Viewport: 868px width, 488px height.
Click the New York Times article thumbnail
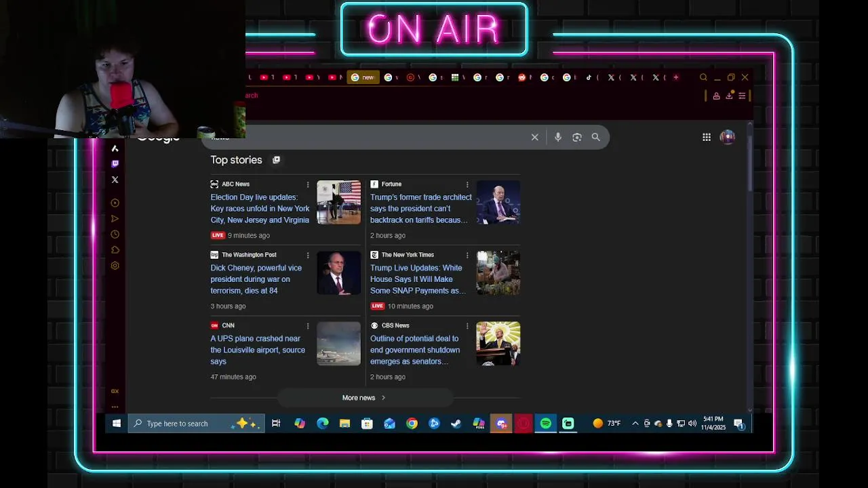498,272
